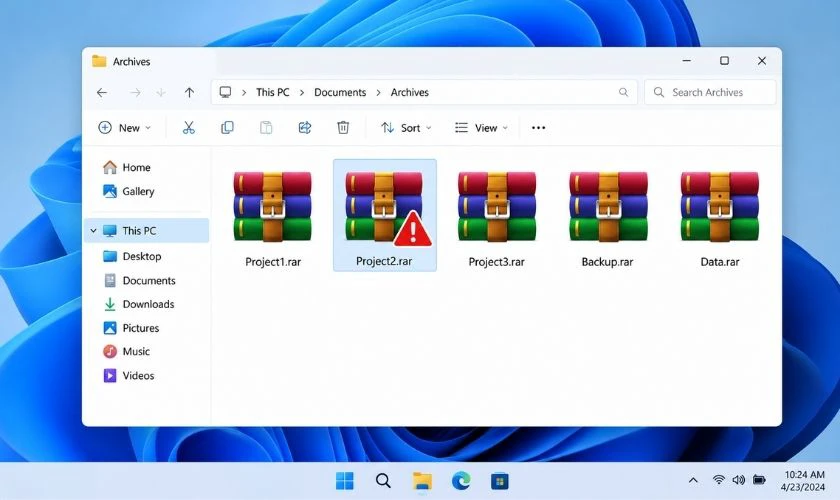Open Gallery in the sidebar
Image resolution: width=840 pixels, height=500 pixels.
click(128, 191)
